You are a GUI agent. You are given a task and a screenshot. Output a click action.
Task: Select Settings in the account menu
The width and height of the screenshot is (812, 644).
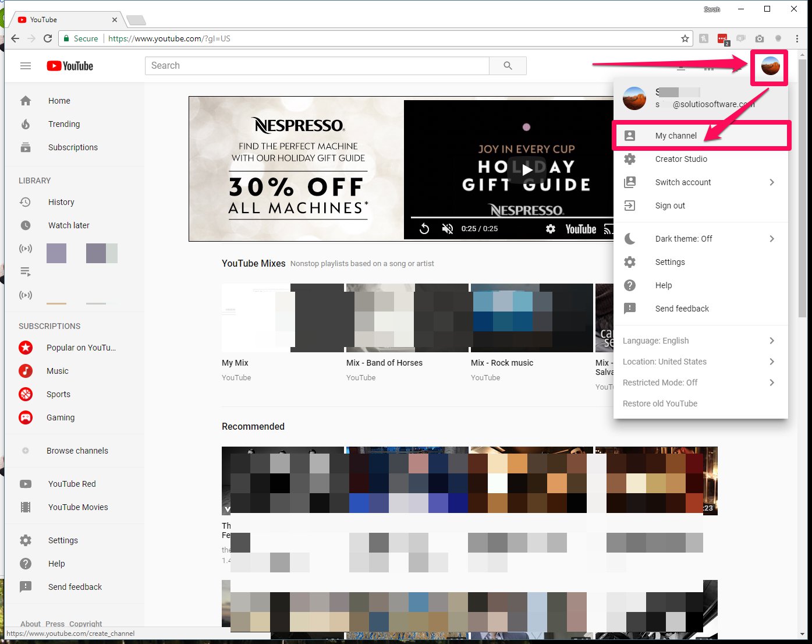[701, 262]
